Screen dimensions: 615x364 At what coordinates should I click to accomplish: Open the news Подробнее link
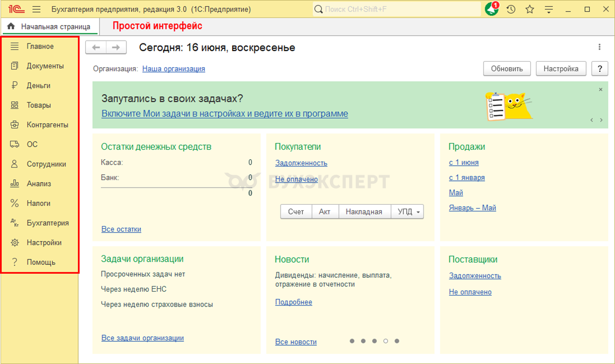tap(293, 302)
